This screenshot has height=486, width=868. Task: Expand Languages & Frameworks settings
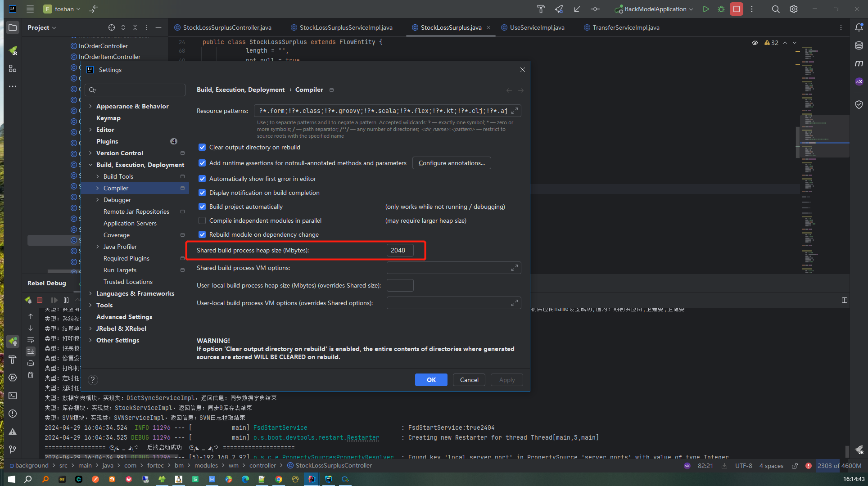coord(91,293)
